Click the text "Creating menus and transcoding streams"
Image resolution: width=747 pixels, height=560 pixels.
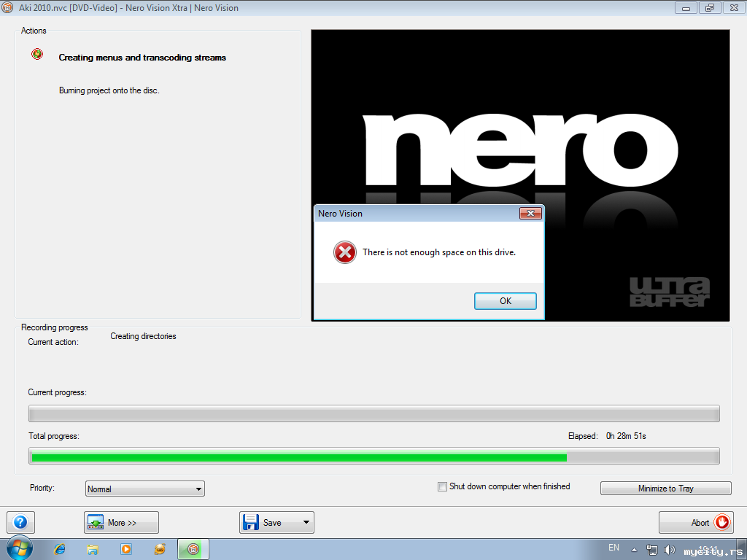click(142, 58)
